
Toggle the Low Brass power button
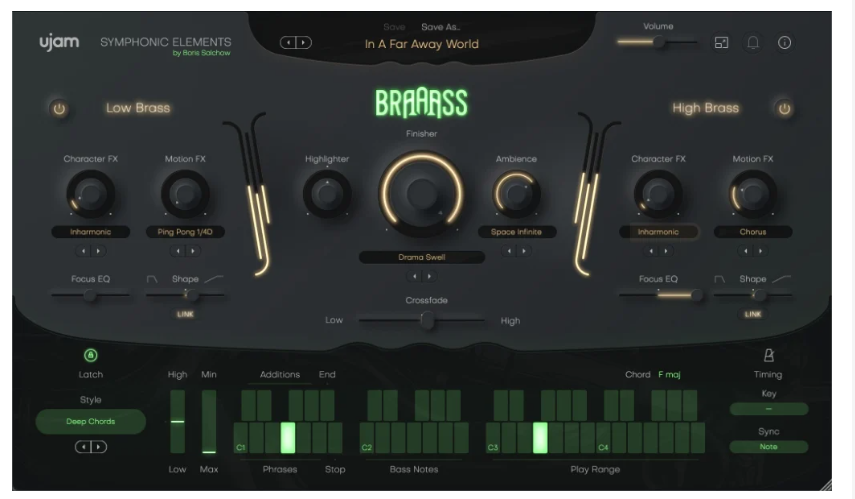point(59,109)
